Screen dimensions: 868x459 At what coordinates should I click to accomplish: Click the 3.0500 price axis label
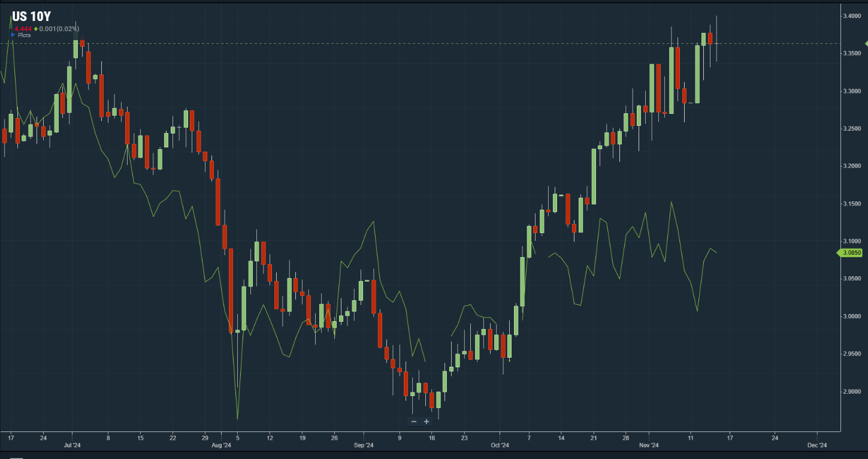[x=852, y=279]
